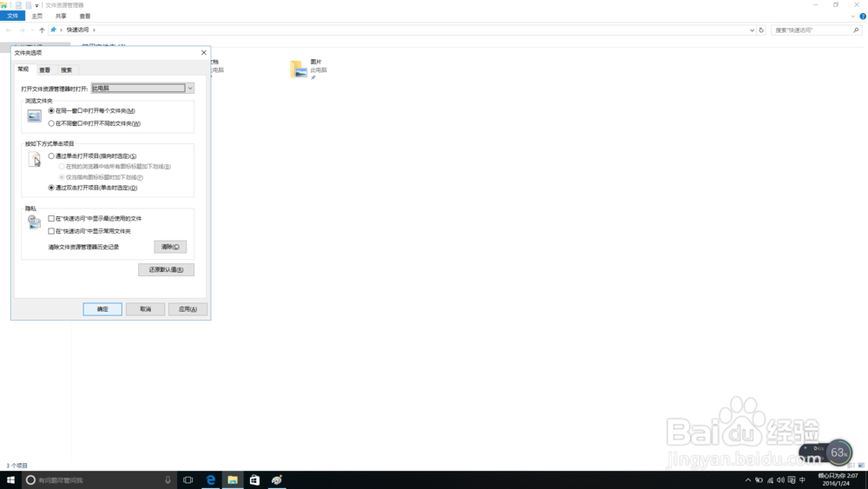Viewport: 868px width, 489px height.
Task: Switch to large thumbnails view icon in the status bar
Action: [x=861, y=466]
